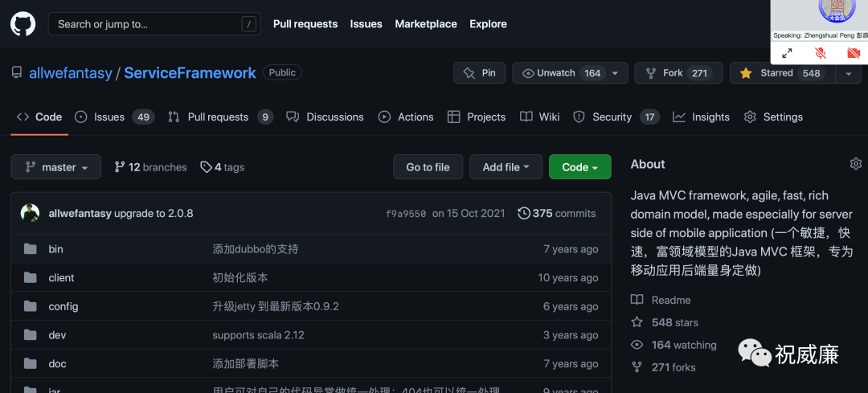This screenshot has height=393, width=868.
Task: Go to Marketplace
Action: (x=426, y=24)
